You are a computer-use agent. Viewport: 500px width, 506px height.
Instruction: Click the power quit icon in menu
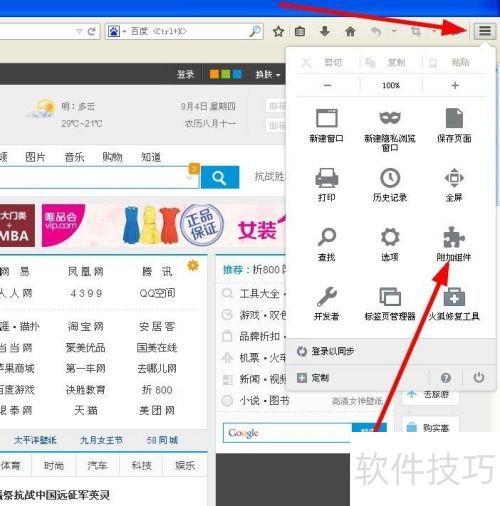479,378
